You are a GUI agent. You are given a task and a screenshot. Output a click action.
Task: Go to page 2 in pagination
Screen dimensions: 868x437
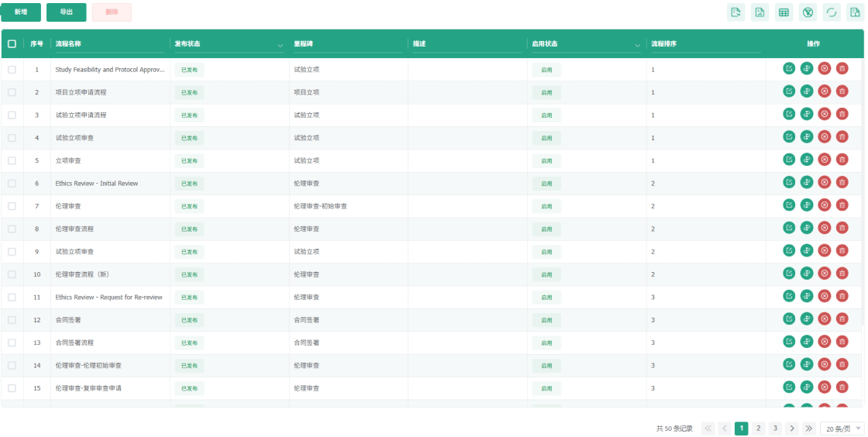758,428
